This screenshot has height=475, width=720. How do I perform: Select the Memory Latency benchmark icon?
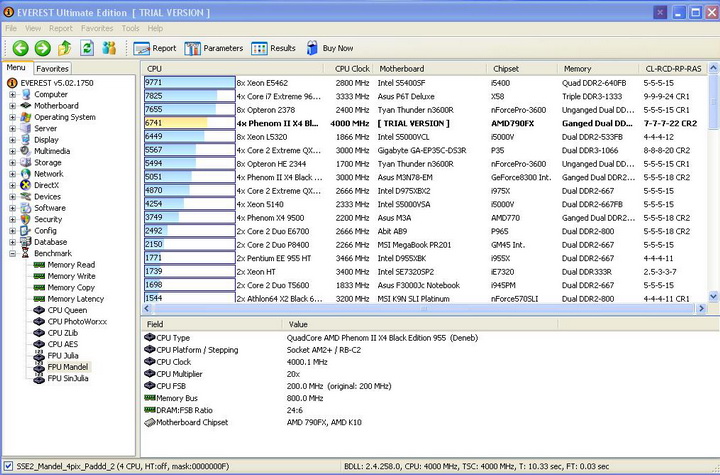click(39, 299)
